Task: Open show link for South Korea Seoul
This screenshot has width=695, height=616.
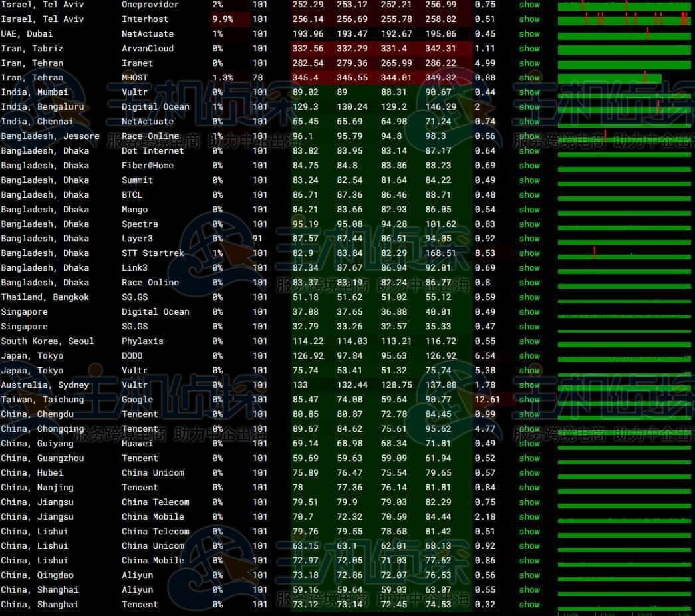Action: point(529,341)
